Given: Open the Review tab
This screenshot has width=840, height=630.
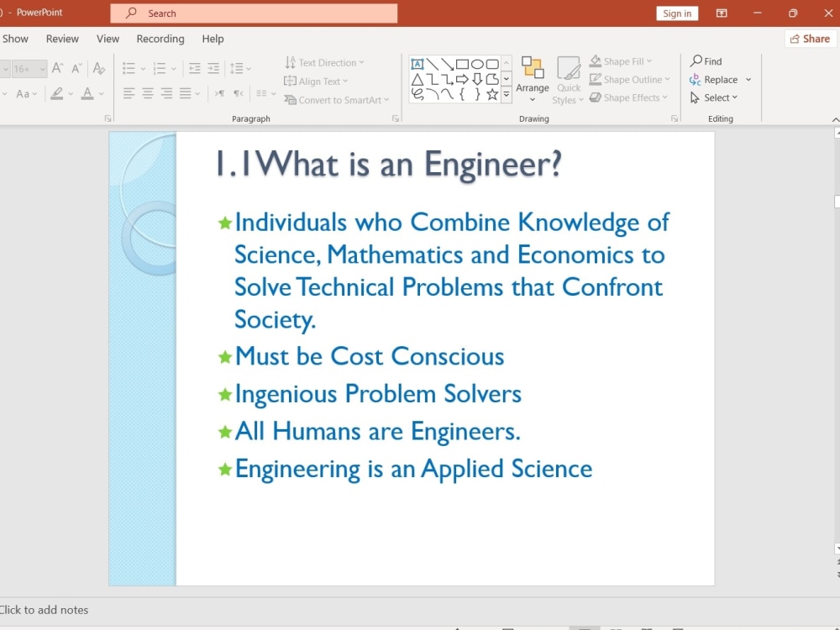Looking at the screenshot, I should click(x=62, y=39).
